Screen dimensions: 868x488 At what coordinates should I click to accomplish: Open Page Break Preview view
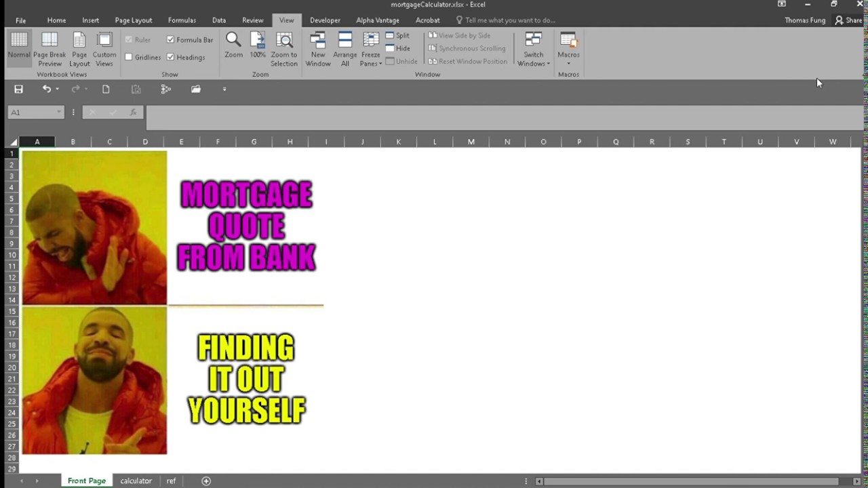(x=50, y=49)
